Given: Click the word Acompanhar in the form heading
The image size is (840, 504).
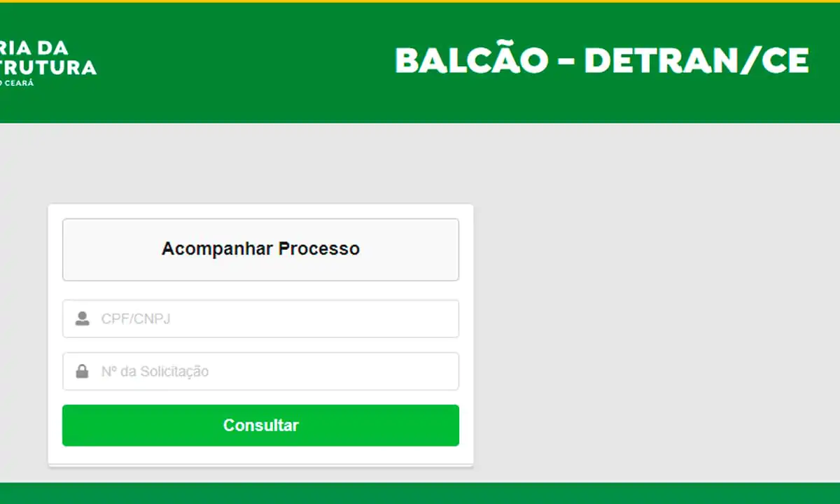Looking at the screenshot, I should click(x=217, y=248).
